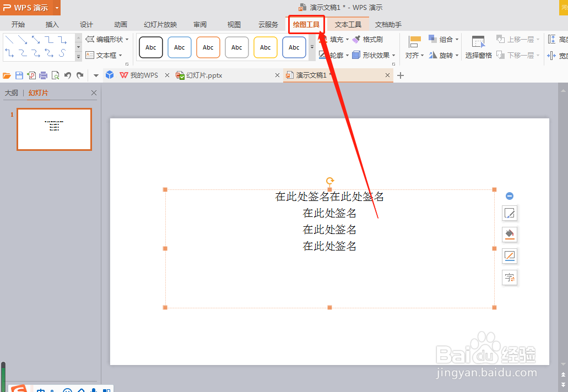Click the open folder icon

click(x=7, y=75)
